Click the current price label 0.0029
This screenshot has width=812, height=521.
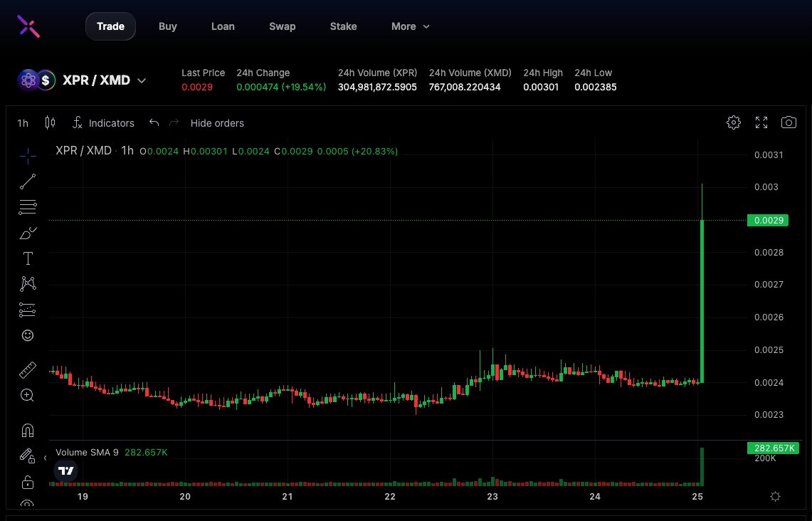(x=768, y=221)
